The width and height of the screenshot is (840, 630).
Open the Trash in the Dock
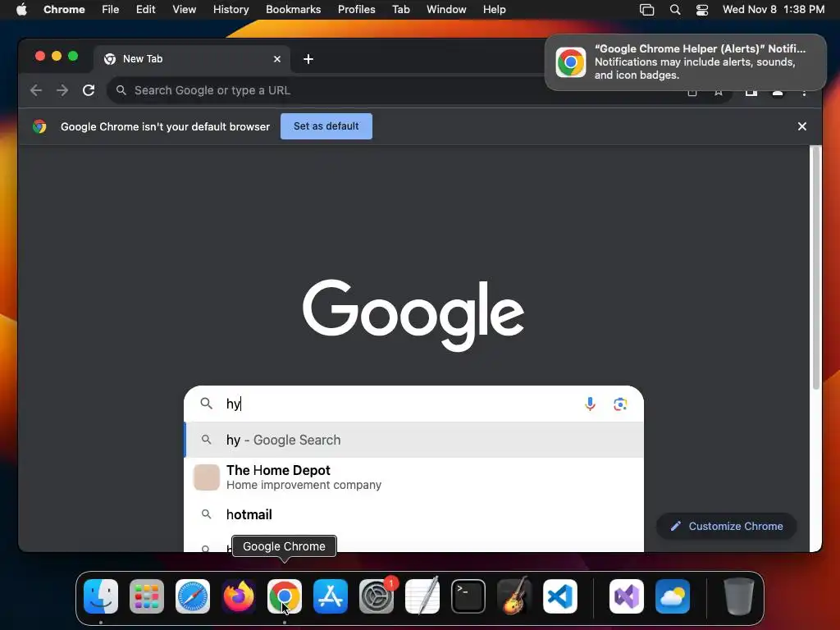point(739,596)
